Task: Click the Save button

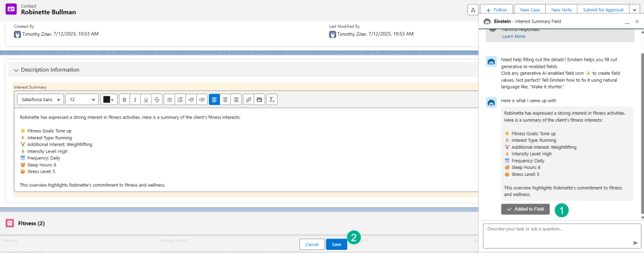Action: tap(336, 244)
